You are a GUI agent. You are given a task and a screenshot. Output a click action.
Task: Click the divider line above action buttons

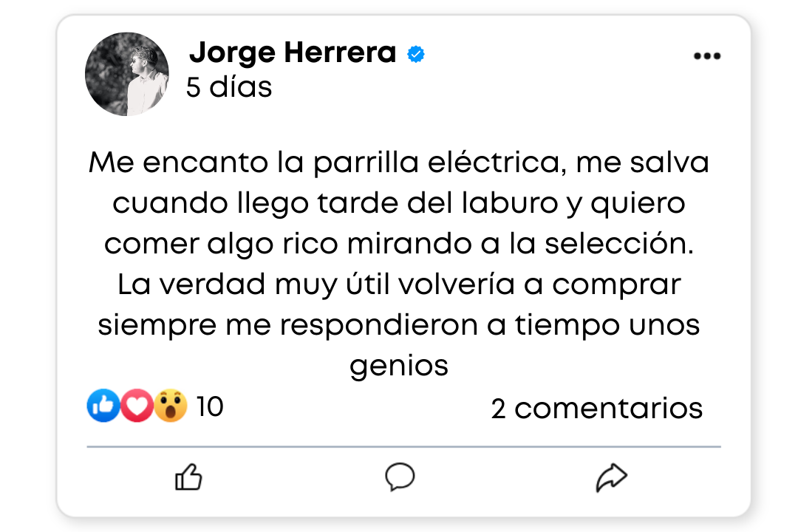(x=403, y=447)
